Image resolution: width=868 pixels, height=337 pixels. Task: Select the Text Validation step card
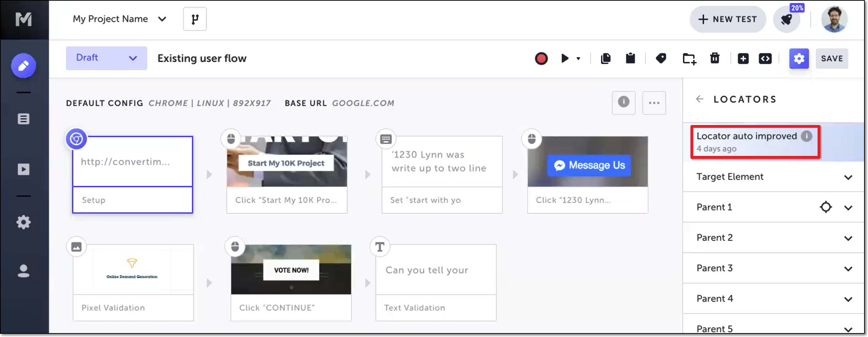tap(436, 283)
